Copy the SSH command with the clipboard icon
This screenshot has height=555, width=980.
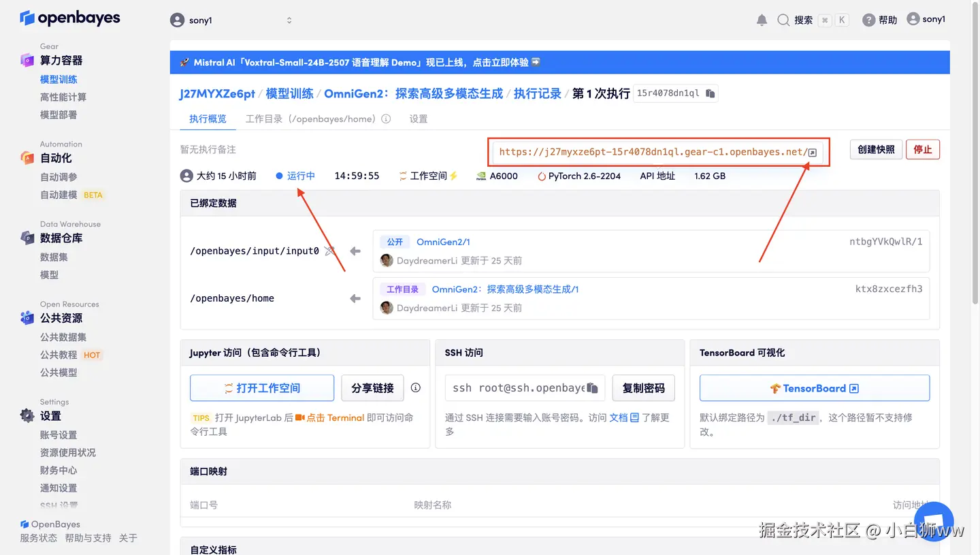[592, 388]
